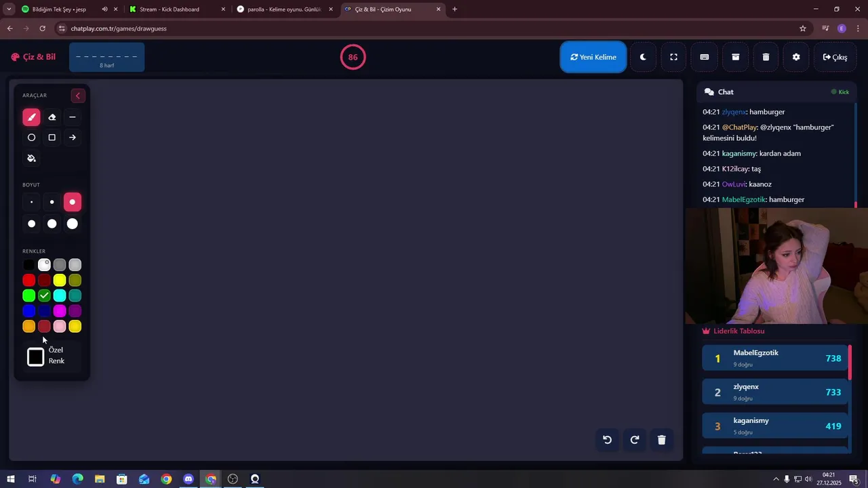Pick the bright blue color swatch
This screenshot has height=488, width=868.
click(28, 311)
